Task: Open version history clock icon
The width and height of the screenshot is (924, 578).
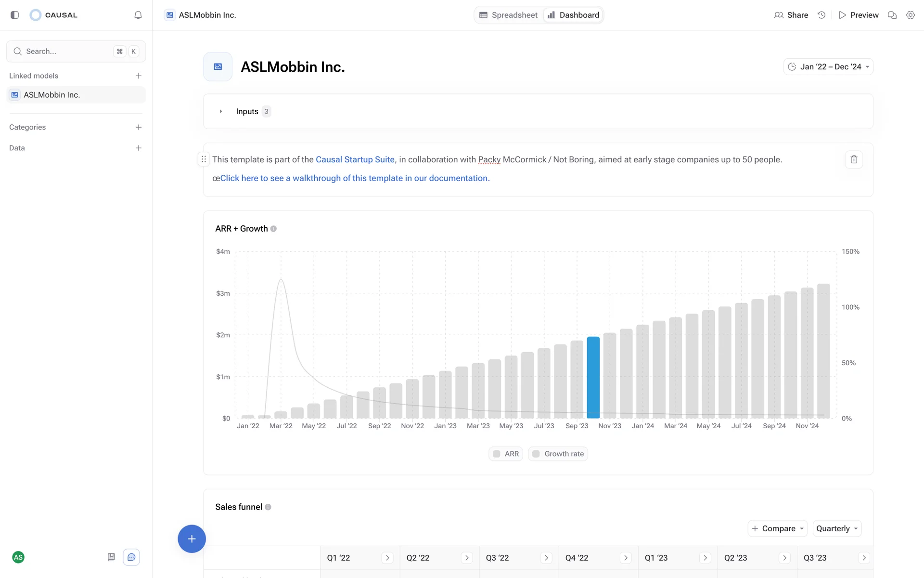Action: tap(821, 15)
